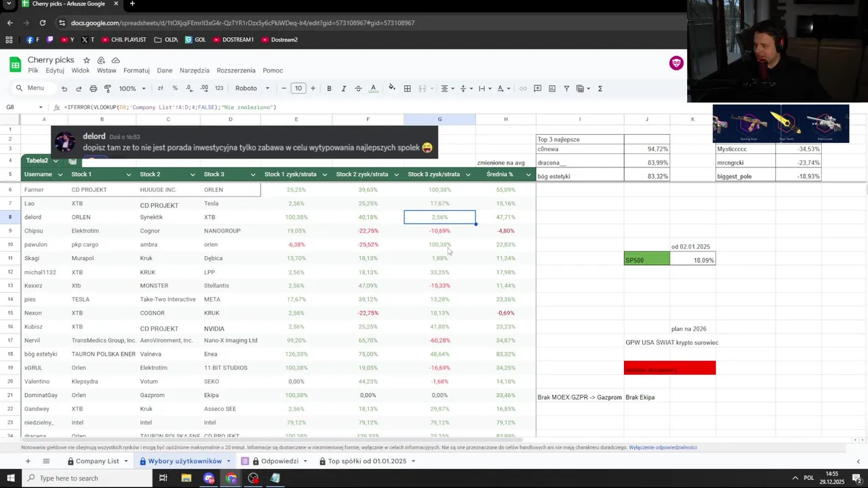Increase the font size with plus

(313, 88)
